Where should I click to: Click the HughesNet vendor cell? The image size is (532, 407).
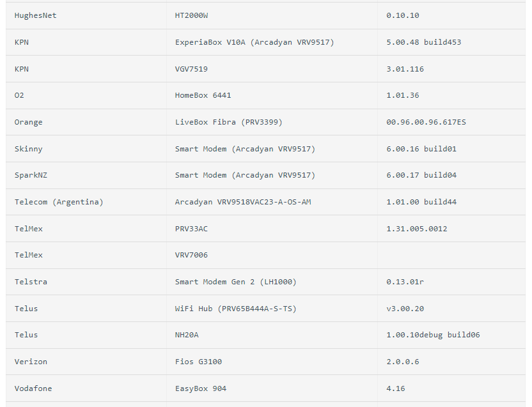36,15
